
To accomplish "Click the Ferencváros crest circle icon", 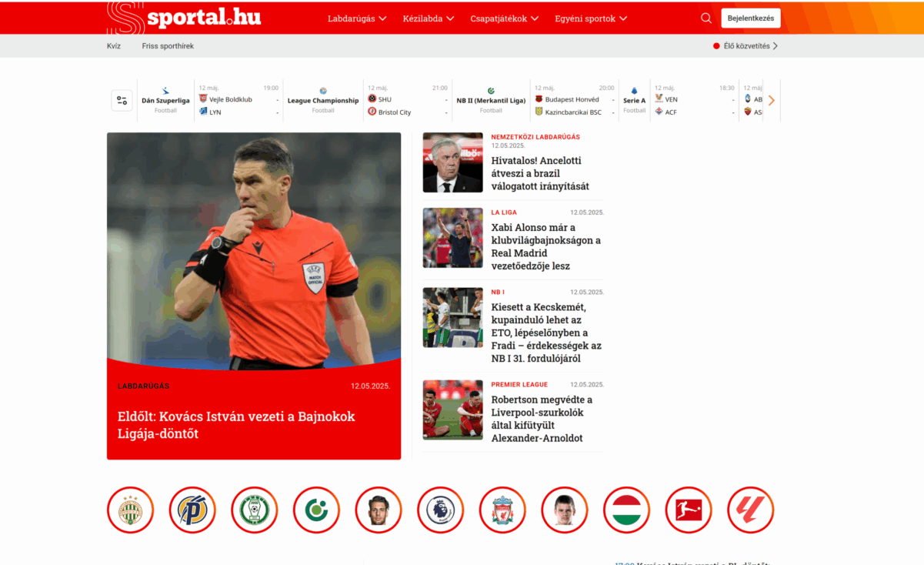I will pyautogui.click(x=130, y=510).
